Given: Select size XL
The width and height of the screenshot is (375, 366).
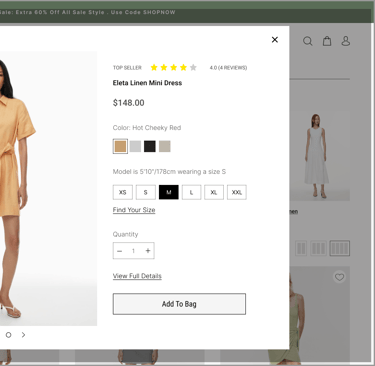Looking at the screenshot, I should 214,192.
